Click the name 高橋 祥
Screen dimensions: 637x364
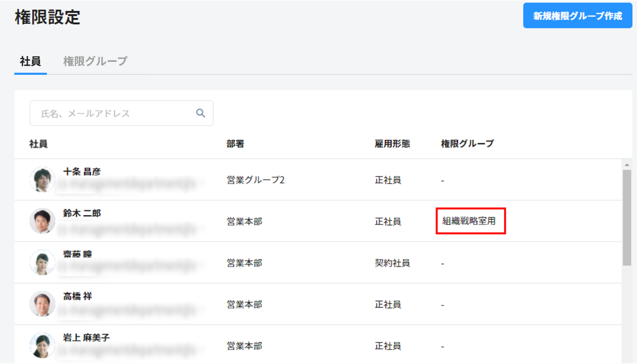tap(77, 296)
